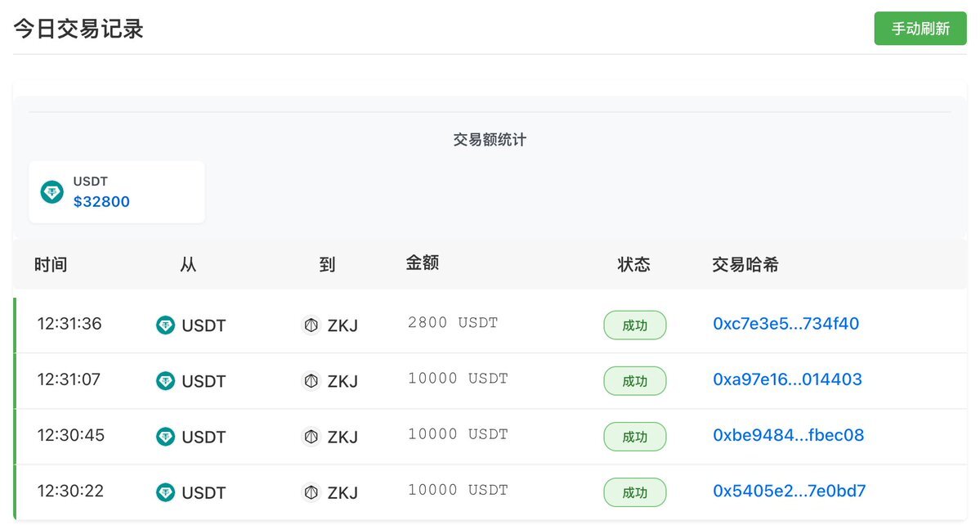The image size is (980, 525).
Task: Click the 10000 USDT amount in the 12:30:45 row
Action: click(x=458, y=433)
